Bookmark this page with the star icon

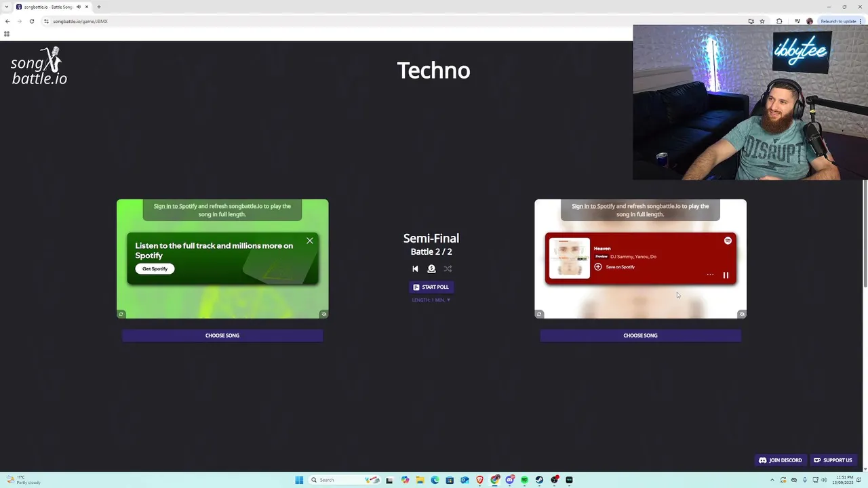[762, 21]
